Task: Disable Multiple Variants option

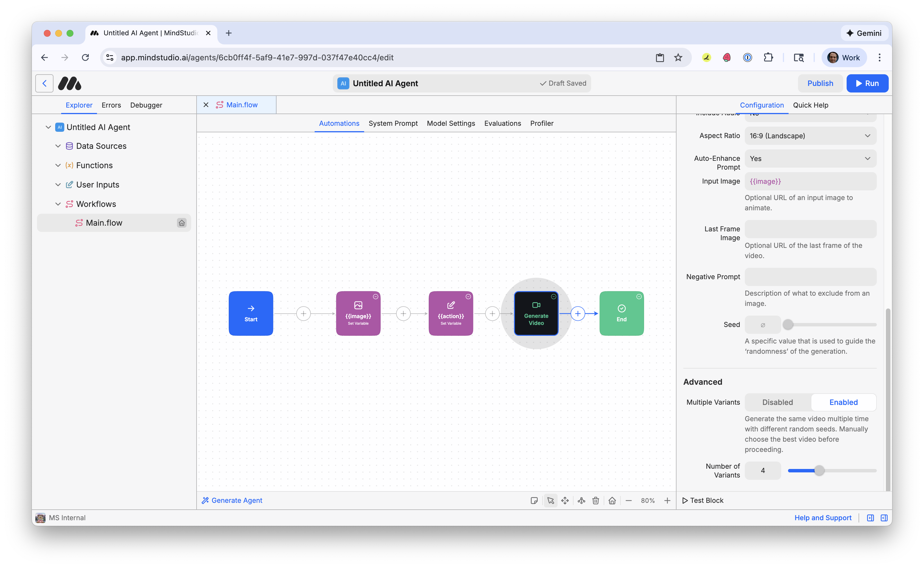Action: (x=777, y=402)
